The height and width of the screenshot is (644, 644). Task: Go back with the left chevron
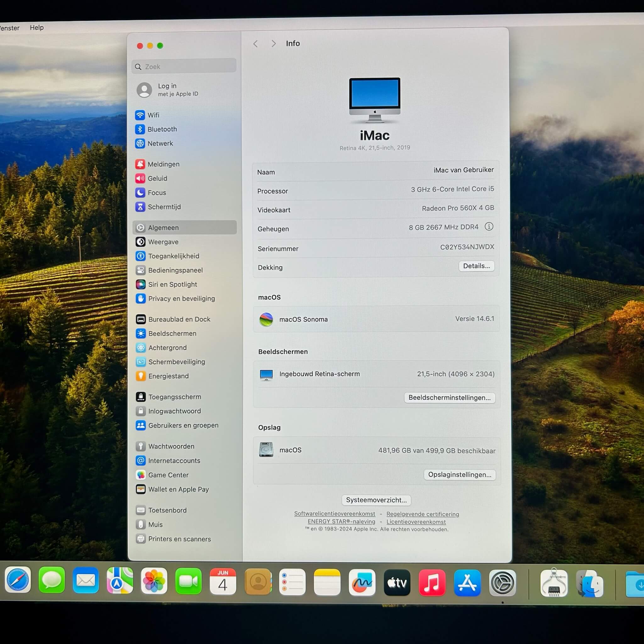pyautogui.click(x=256, y=44)
